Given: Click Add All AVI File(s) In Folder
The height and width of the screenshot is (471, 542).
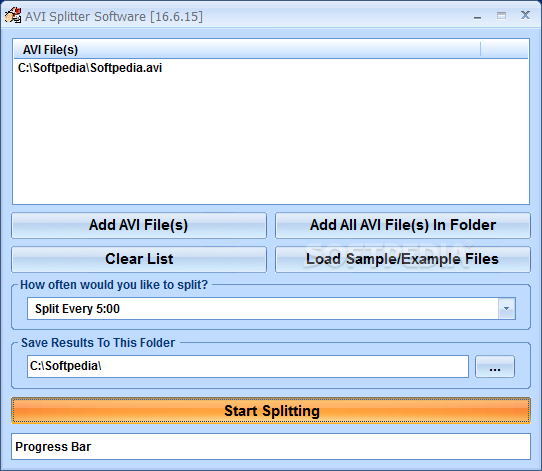Looking at the screenshot, I should click(x=403, y=225).
